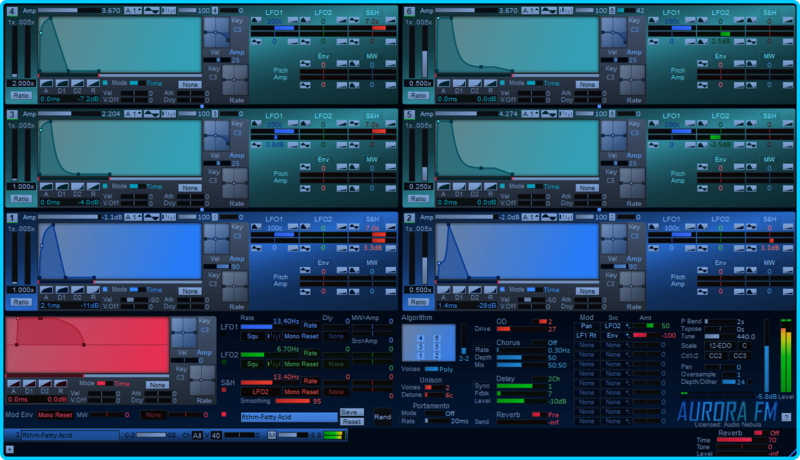Adjust the S&H Smoothing slider

coord(292,401)
